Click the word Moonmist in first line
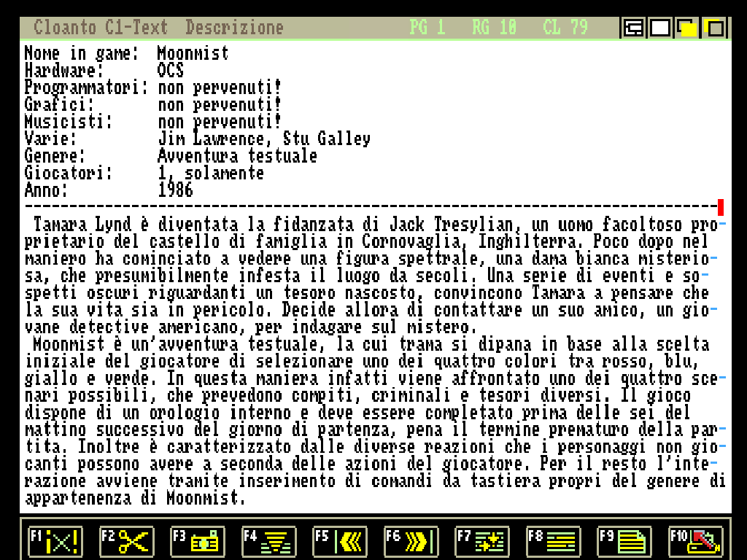This screenshot has height=560, width=747. pos(193,53)
